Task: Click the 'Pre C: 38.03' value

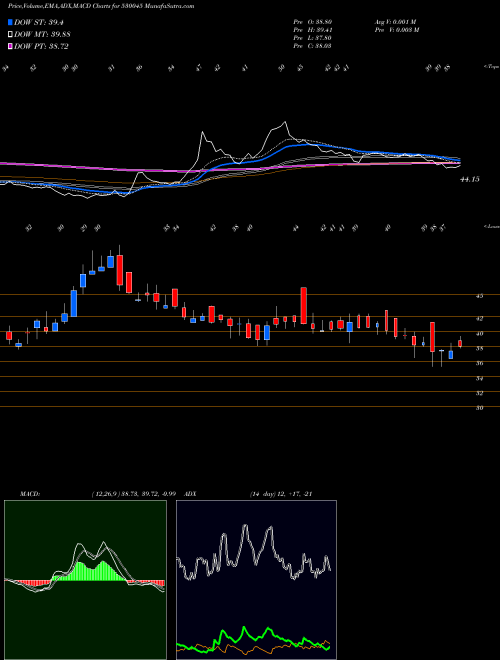Action: (x=312, y=46)
